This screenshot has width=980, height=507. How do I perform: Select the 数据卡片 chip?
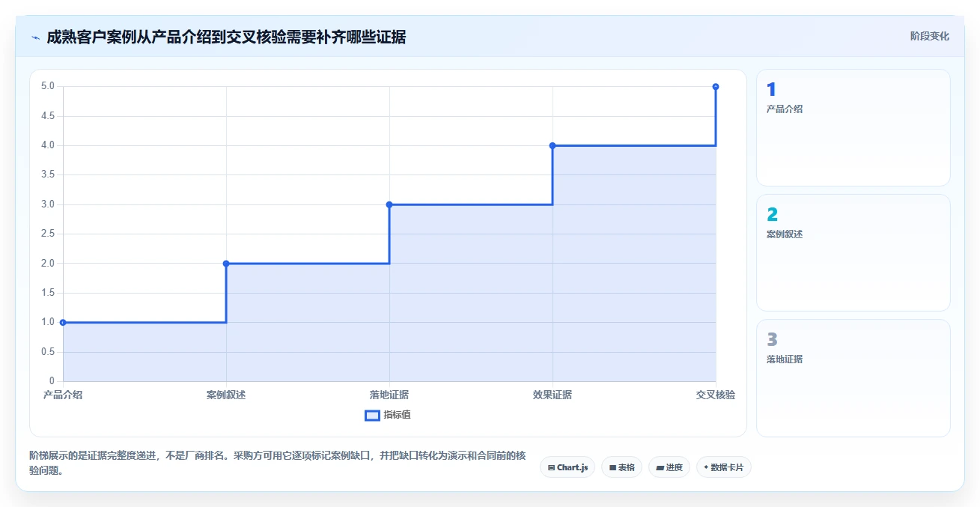[724, 467]
